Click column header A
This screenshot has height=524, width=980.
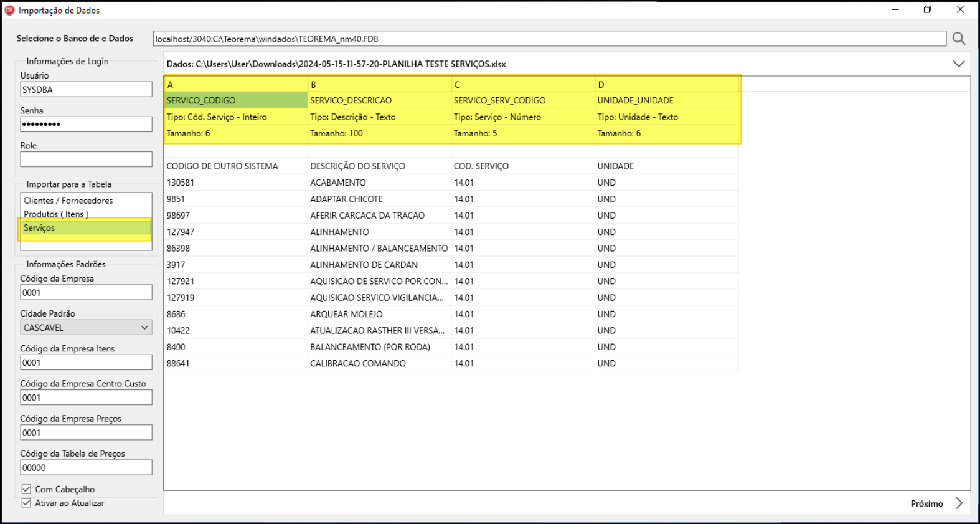coord(236,84)
